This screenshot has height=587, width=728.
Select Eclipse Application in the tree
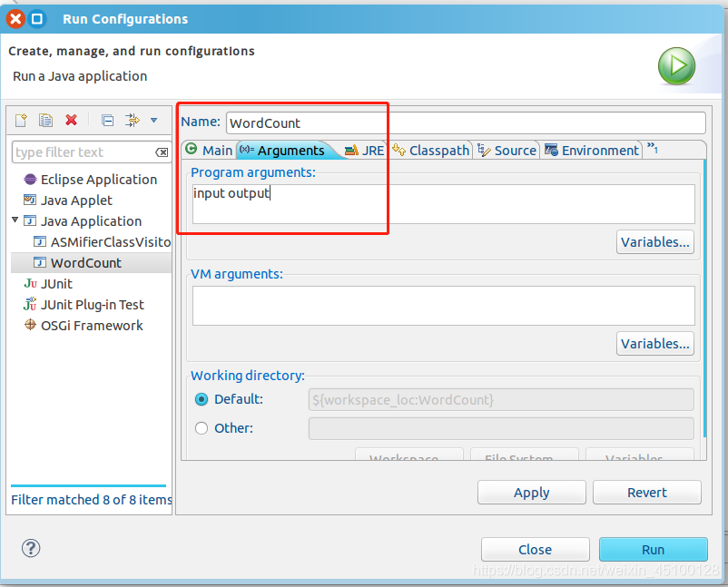99,180
